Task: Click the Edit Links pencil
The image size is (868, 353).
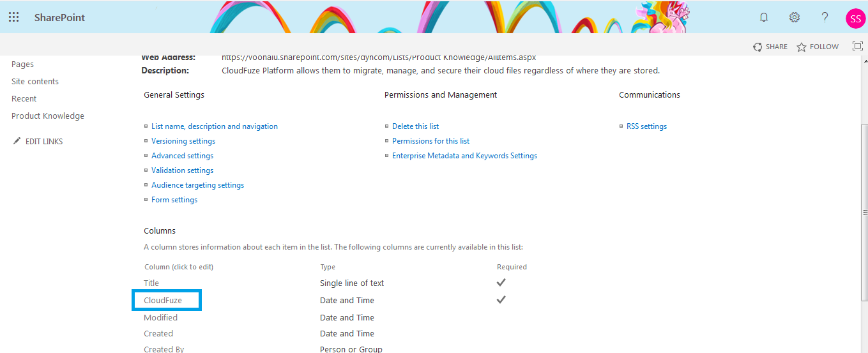Action: coord(38,141)
